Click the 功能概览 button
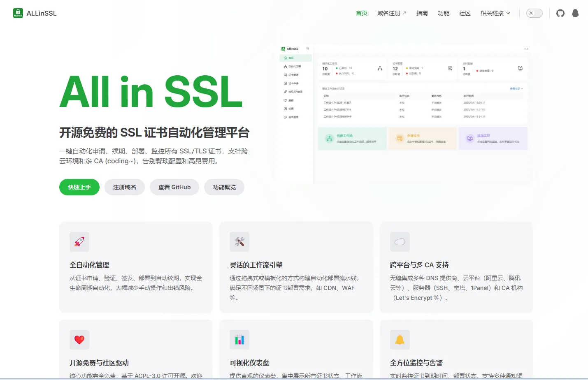This screenshot has height=380, width=588. coord(224,187)
